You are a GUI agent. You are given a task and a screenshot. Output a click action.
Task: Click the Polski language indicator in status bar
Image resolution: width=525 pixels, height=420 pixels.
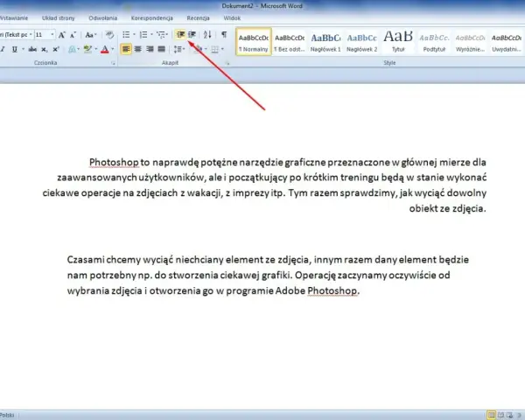click(7, 416)
